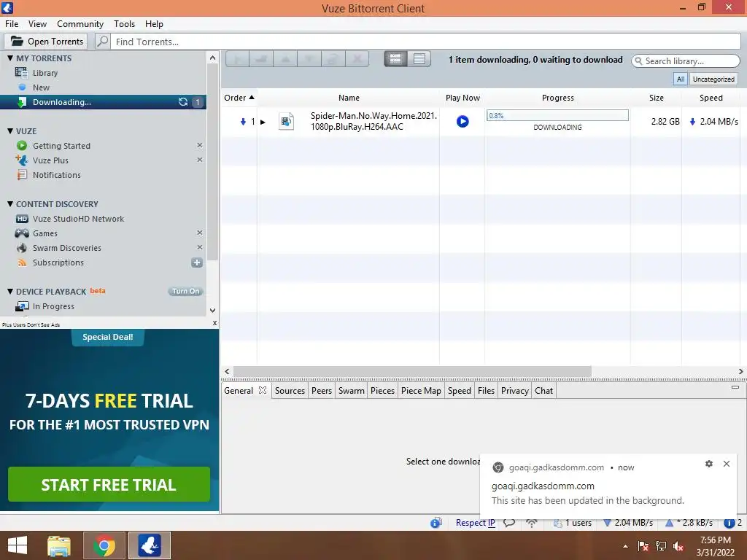
Task: Open Vuze StudioHD Network HD icon
Action: pyautogui.click(x=22, y=219)
